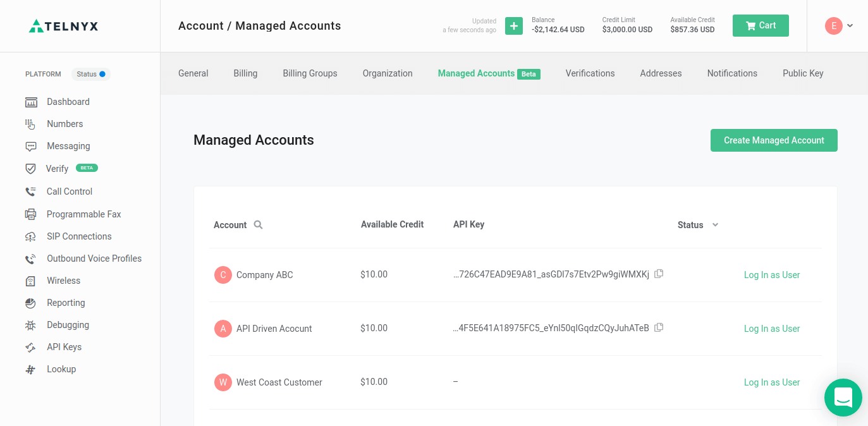The width and height of the screenshot is (868, 426).
Task: Click Create Managed Account button
Action: [x=774, y=140]
